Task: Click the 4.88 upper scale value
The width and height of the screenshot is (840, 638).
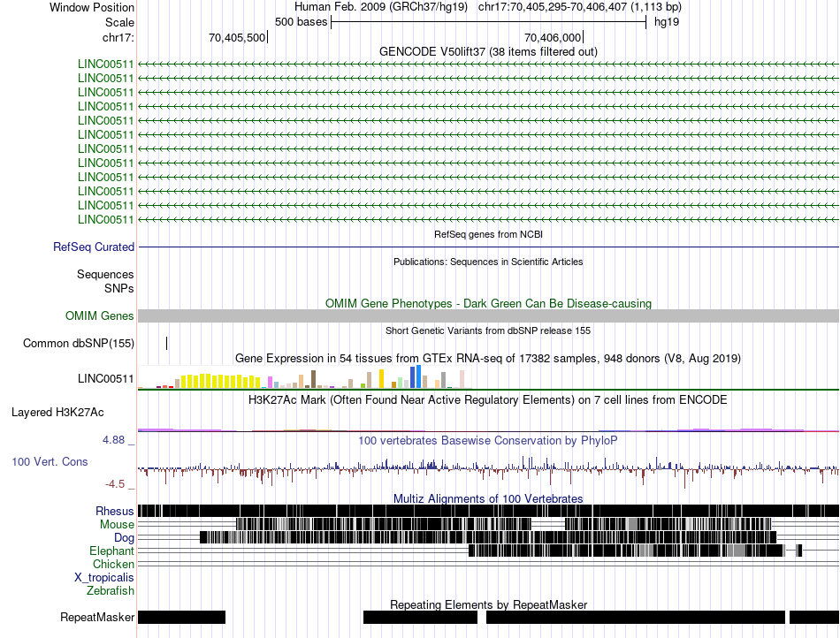Action: tap(113, 440)
